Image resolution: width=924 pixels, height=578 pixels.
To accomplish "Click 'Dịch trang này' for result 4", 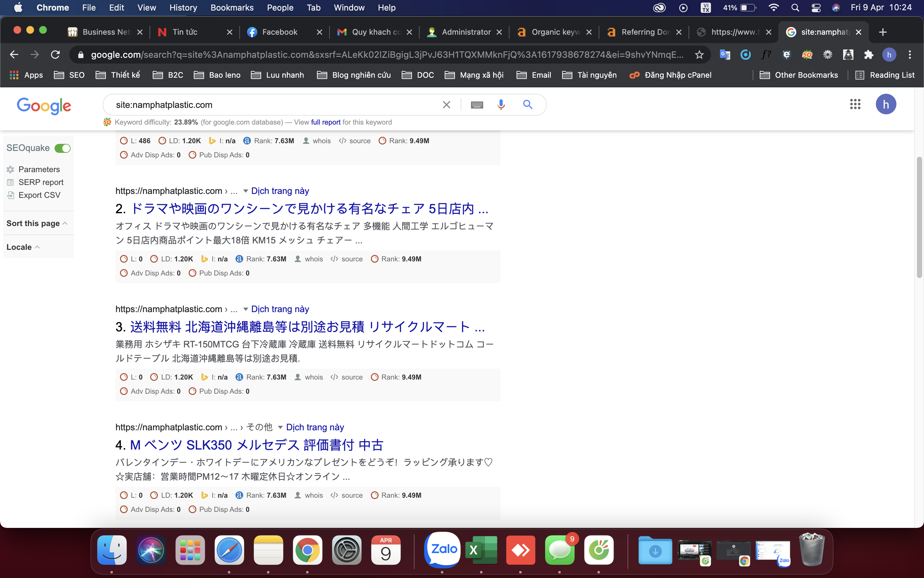I will tap(315, 427).
